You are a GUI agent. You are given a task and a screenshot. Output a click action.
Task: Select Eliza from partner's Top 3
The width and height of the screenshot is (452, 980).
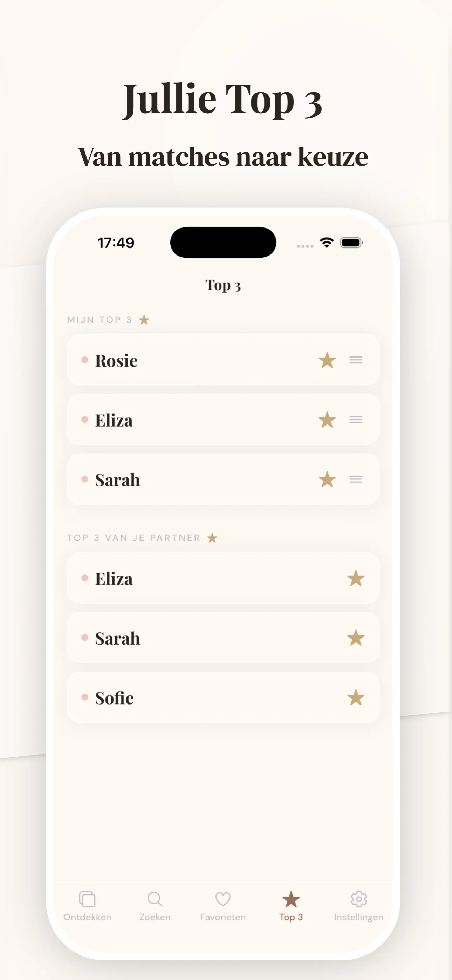[223, 579]
